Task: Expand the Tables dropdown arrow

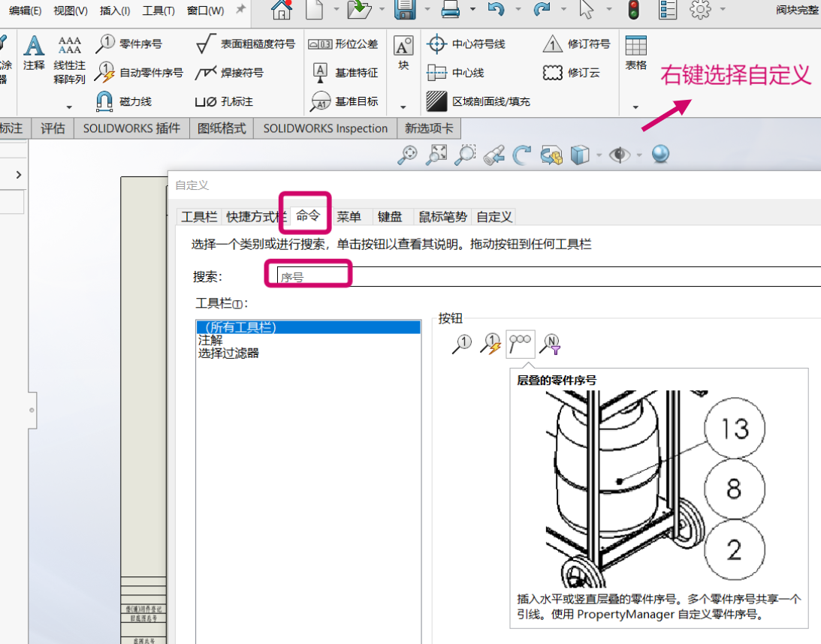Action: pyautogui.click(x=635, y=107)
